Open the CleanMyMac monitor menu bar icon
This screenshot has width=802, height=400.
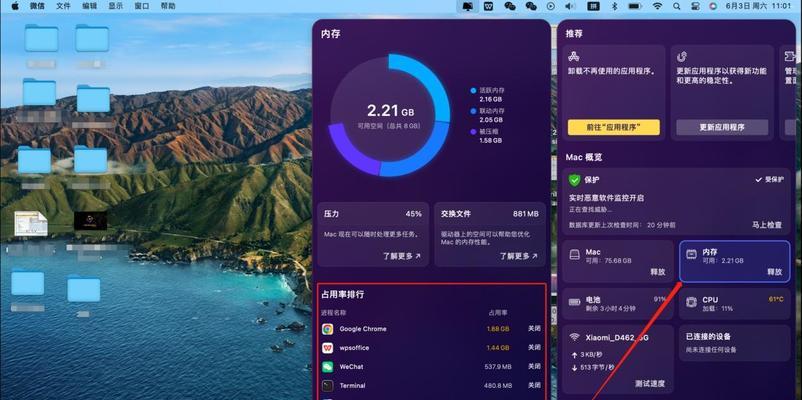pyautogui.click(x=467, y=6)
